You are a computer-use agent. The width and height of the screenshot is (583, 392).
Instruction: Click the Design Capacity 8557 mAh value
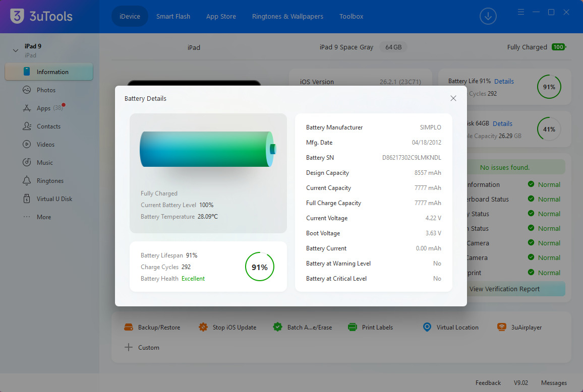point(428,173)
